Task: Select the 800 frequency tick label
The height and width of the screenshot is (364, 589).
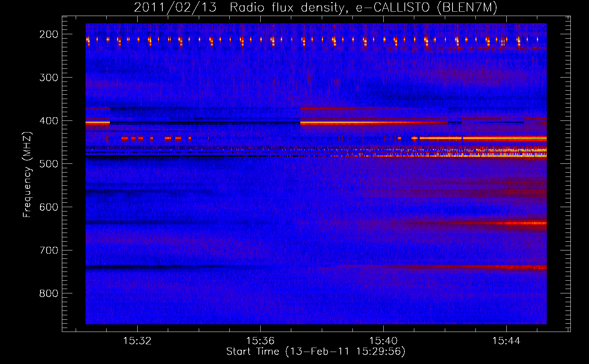Action: [x=49, y=293]
